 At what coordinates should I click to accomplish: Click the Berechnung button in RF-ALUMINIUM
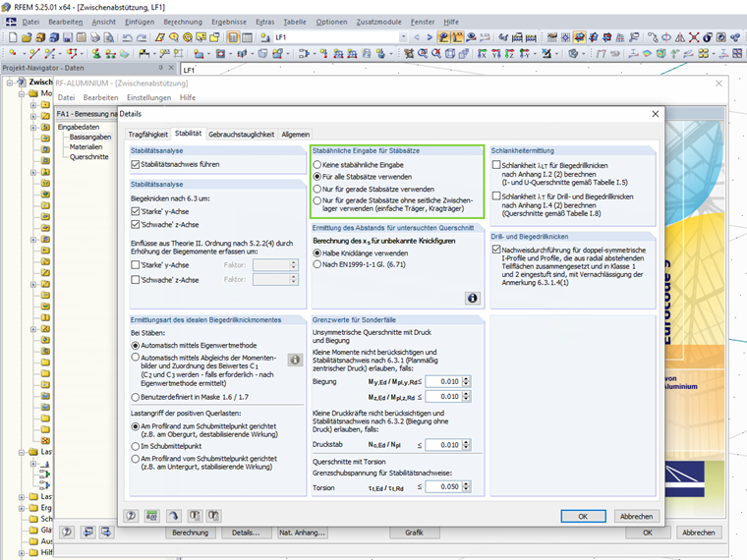[x=190, y=532]
